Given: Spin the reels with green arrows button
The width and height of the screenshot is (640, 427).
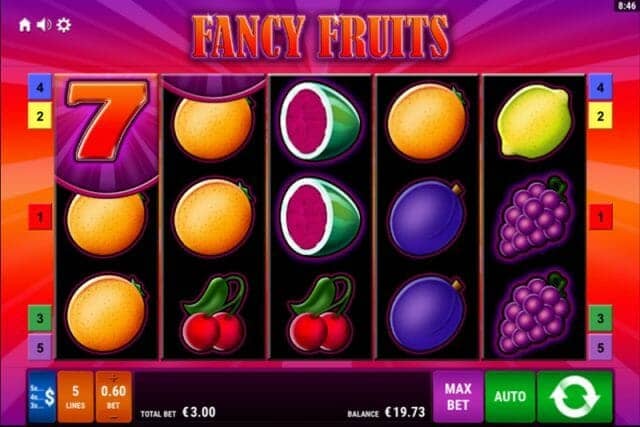Looking at the screenshot, I should pos(575,396).
